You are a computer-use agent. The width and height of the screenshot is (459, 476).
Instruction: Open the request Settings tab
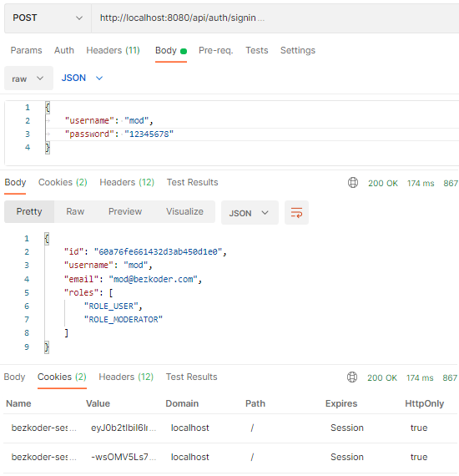tap(298, 50)
